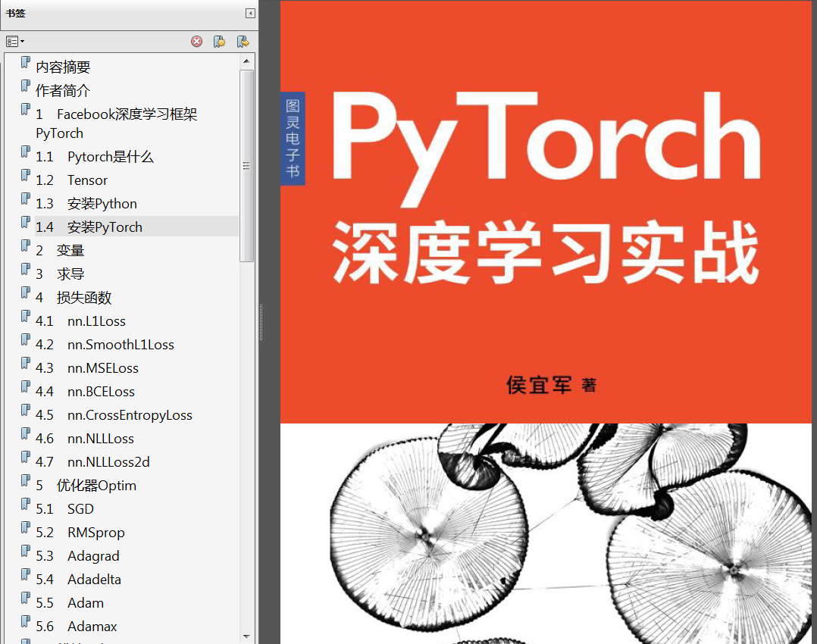The height and width of the screenshot is (644, 817).
Task: Click the 图灵电子书 blue label
Action: point(293,139)
